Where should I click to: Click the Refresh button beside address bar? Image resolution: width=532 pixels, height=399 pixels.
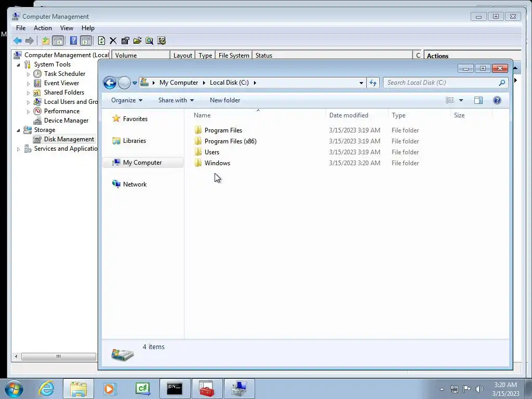pos(373,83)
